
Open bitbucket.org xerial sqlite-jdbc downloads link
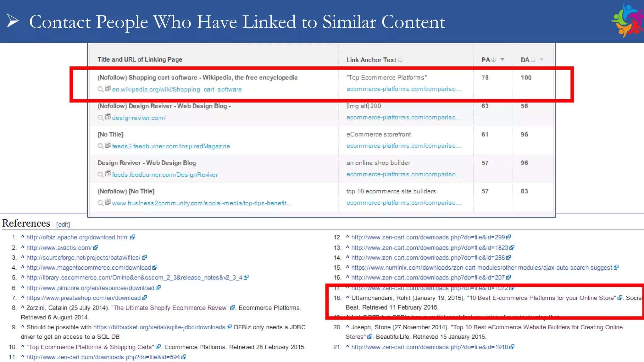click(159, 327)
